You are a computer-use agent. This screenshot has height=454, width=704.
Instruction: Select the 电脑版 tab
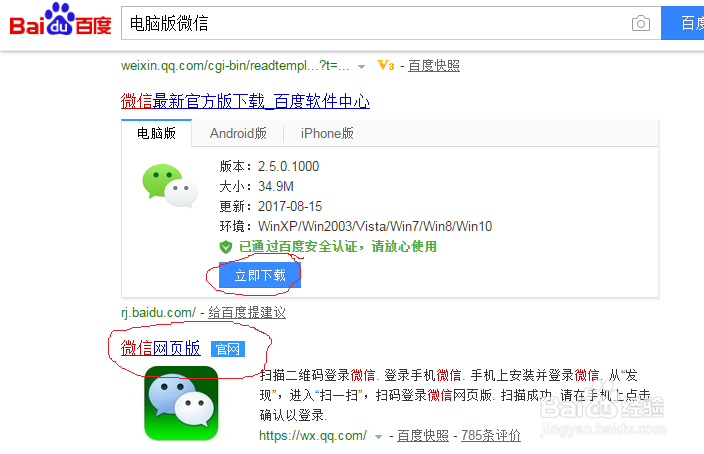tap(156, 133)
